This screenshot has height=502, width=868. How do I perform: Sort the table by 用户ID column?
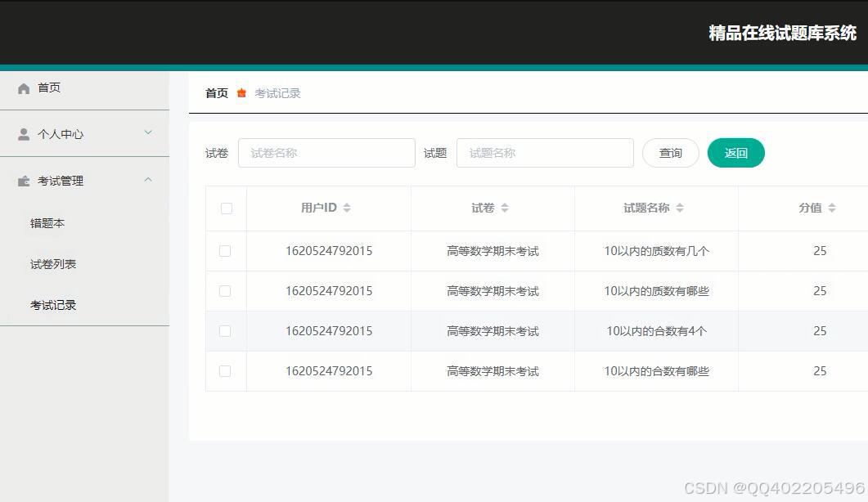point(348,207)
